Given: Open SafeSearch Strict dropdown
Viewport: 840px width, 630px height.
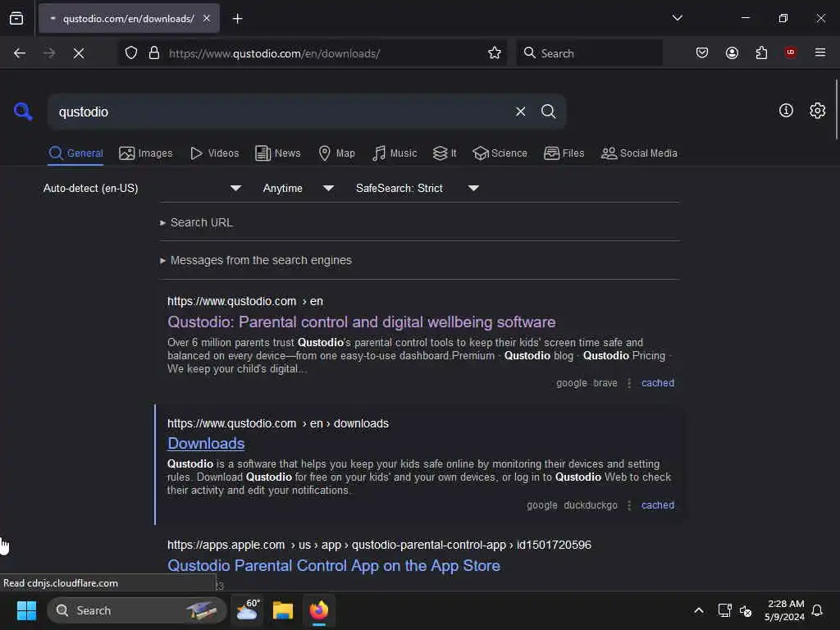Looking at the screenshot, I should tap(418, 188).
